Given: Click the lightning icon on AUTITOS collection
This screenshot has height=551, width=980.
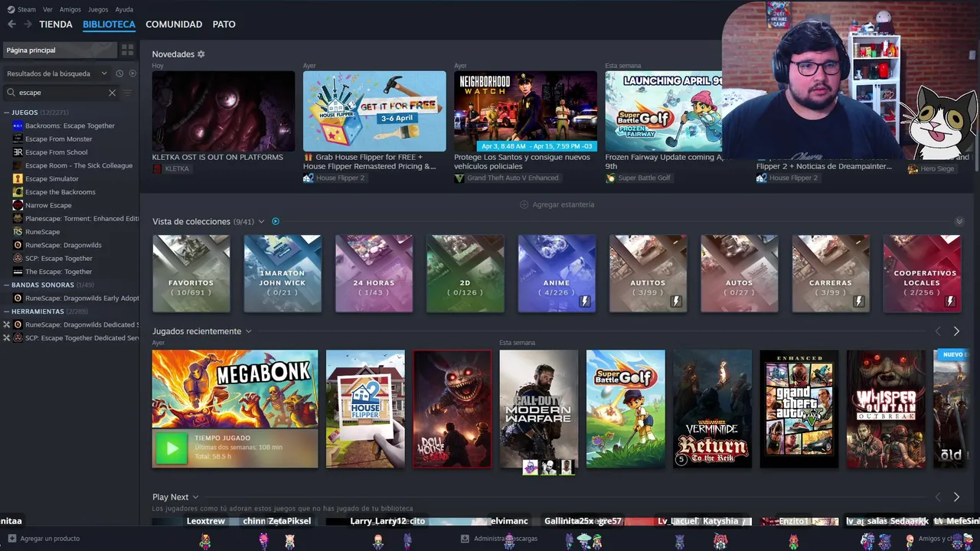Looking at the screenshot, I should [x=676, y=302].
